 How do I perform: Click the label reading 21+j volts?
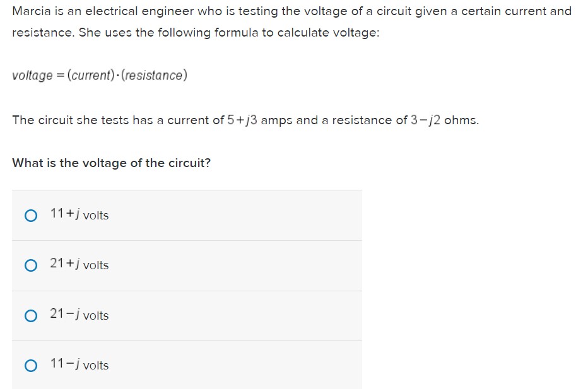(79, 265)
